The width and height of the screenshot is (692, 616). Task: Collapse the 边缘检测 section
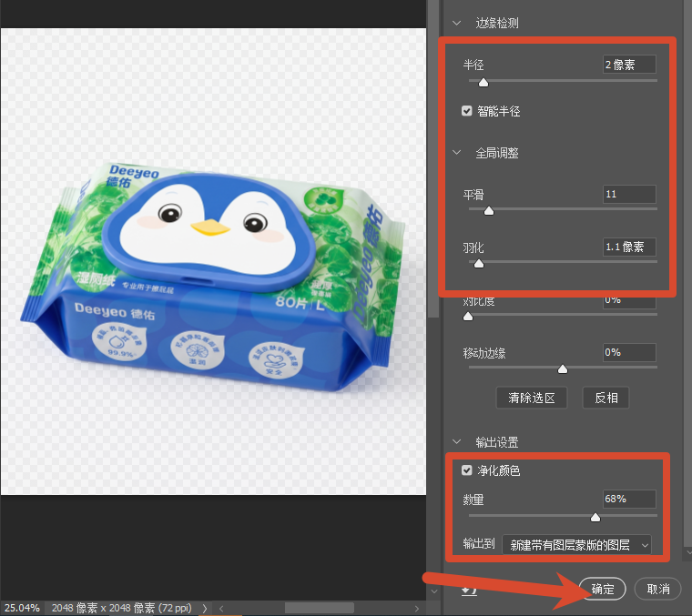click(x=457, y=23)
